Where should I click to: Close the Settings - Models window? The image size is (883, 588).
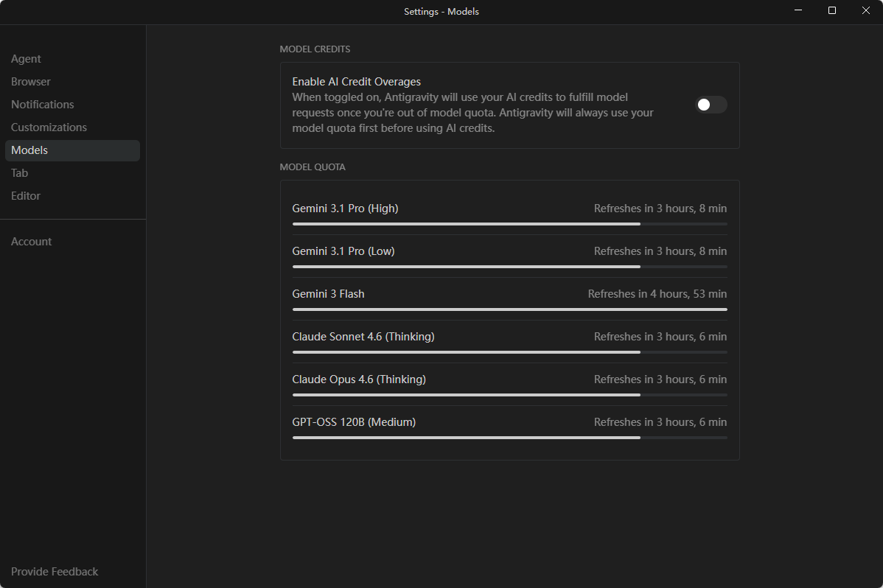[866, 11]
